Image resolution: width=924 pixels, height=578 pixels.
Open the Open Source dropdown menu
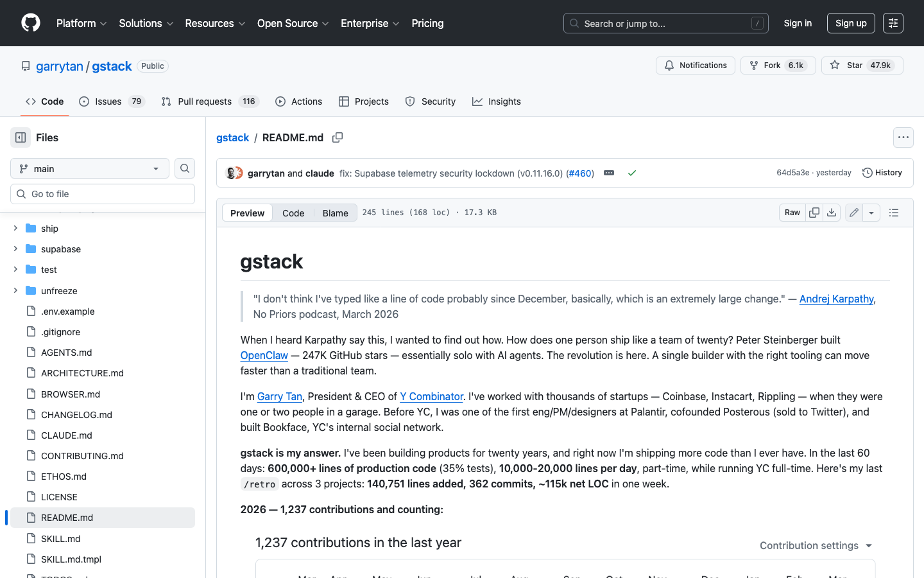(293, 23)
